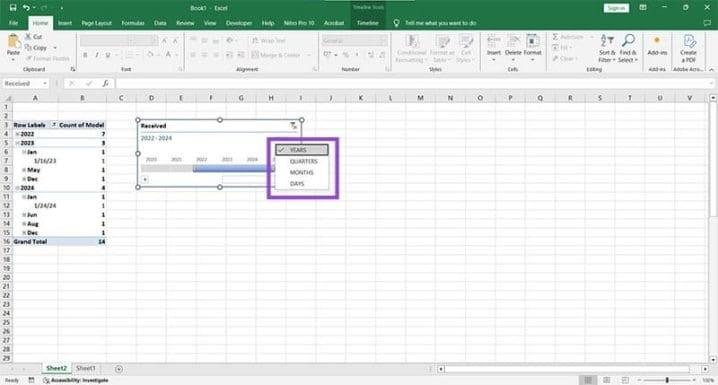Select the QUARTERS time level option
The width and height of the screenshot is (718, 385).
coord(303,162)
